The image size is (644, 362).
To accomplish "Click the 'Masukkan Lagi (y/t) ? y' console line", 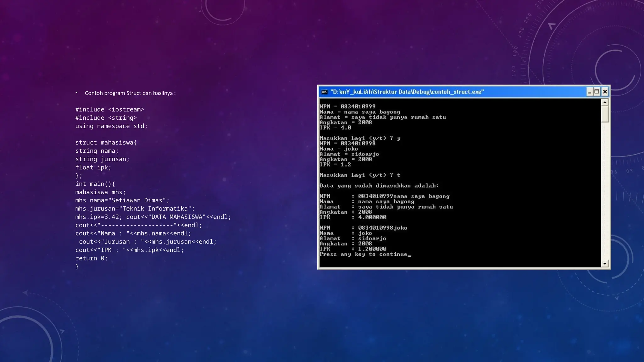I will 360,138.
